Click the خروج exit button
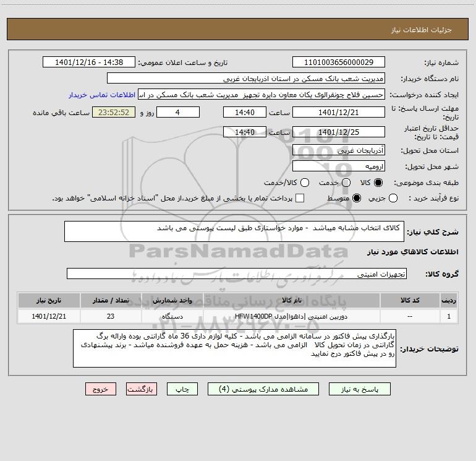 point(101,389)
